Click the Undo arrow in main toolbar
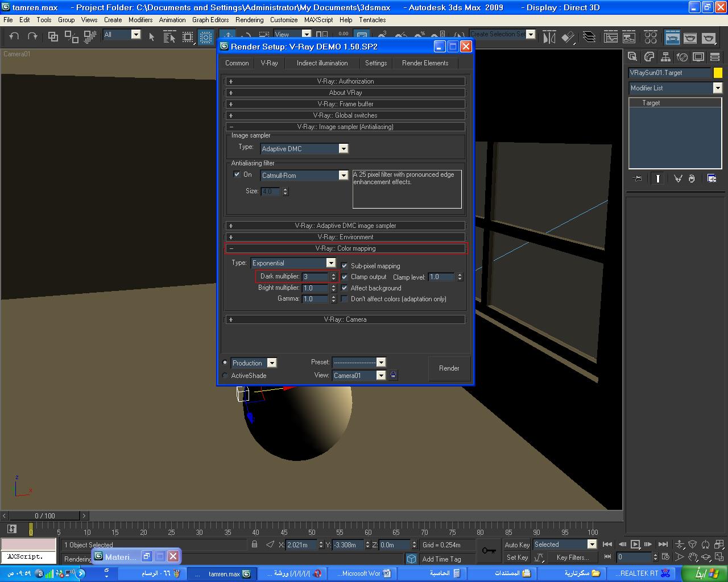The width and height of the screenshot is (728, 582). coord(14,36)
